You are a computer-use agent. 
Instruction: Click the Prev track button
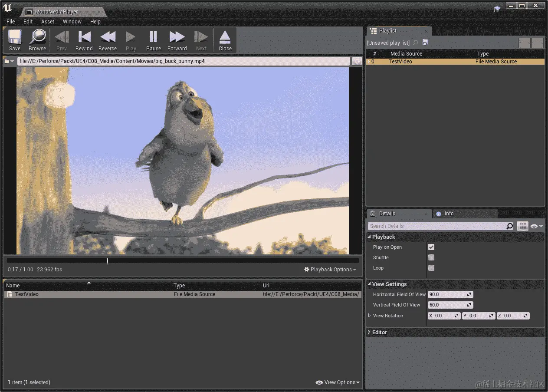point(62,40)
